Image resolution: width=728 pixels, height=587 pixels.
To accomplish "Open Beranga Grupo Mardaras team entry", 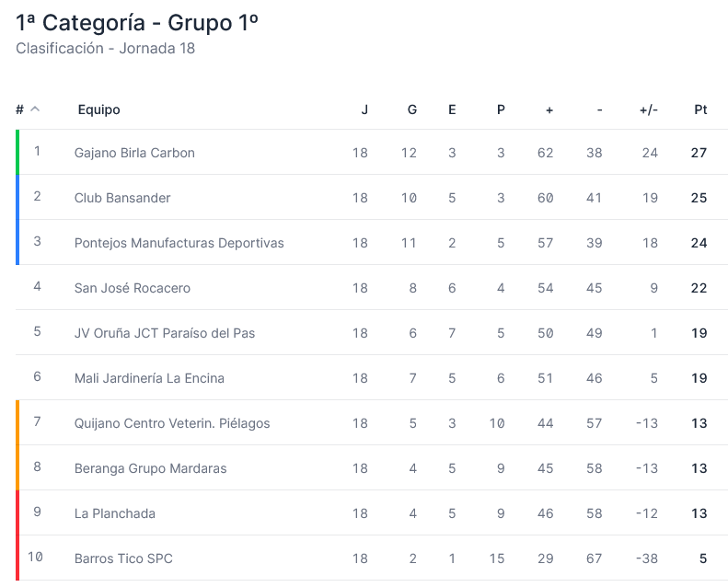I will click(x=150, y=467).
